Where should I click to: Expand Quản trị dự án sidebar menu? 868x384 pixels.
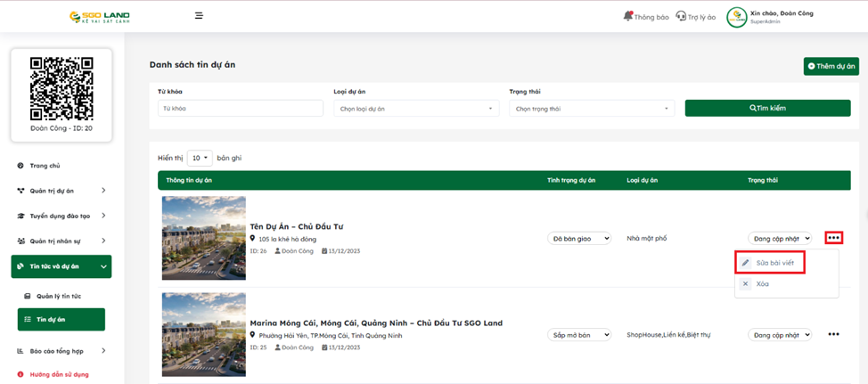tap(61, 191)
